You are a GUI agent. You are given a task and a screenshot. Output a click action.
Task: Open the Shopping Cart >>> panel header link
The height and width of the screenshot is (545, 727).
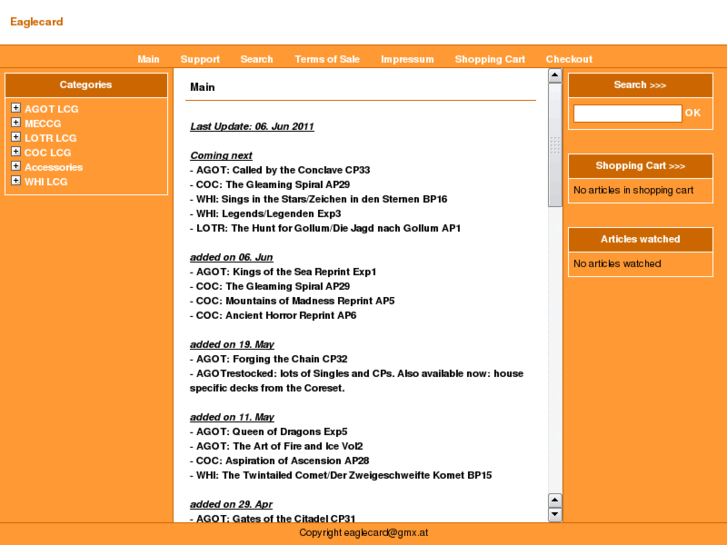[640, 166]
